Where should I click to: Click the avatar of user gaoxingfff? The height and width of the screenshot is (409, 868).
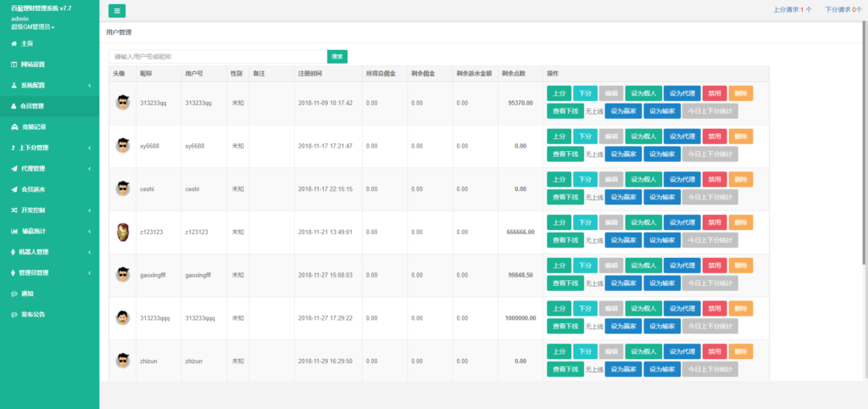coord(122,275)
